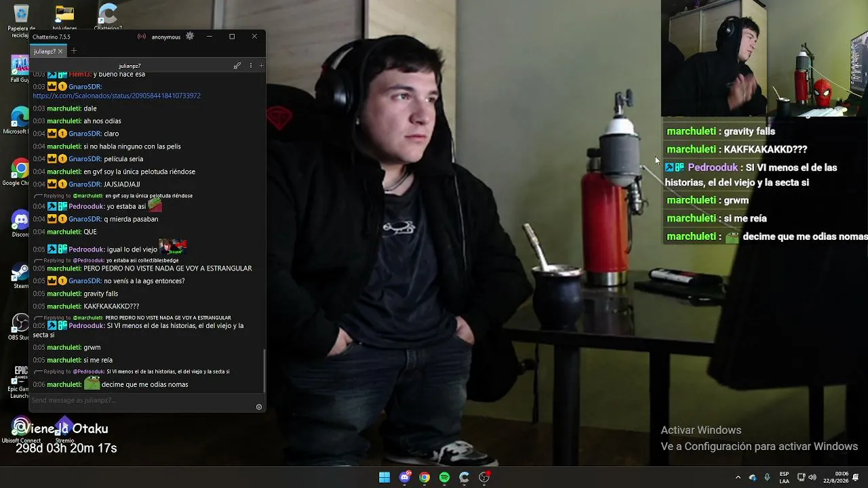Click the 'grwm' message in Chatterino
Screen dimensions: 868x488
(92, 347)
